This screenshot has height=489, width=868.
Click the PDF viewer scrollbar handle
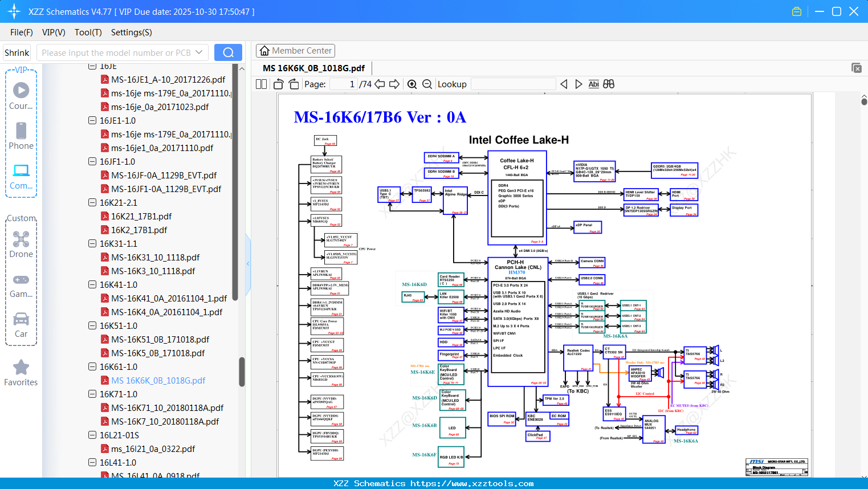pos(864,101)
